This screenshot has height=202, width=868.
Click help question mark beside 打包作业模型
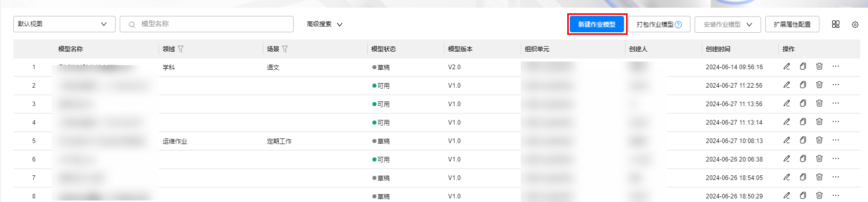[678, 24]
